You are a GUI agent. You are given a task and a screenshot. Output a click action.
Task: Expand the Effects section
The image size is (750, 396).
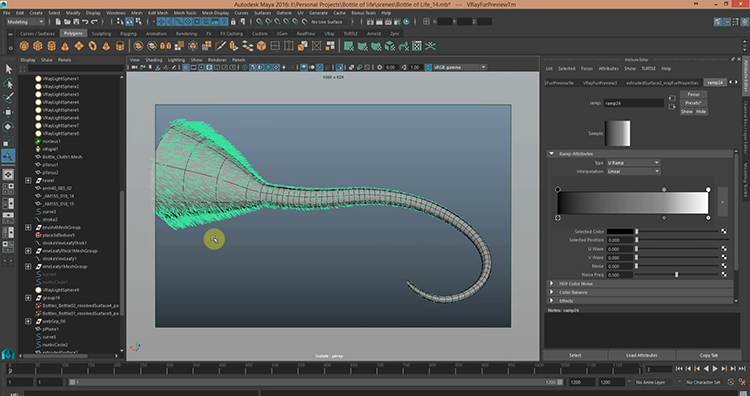(551, 301)
